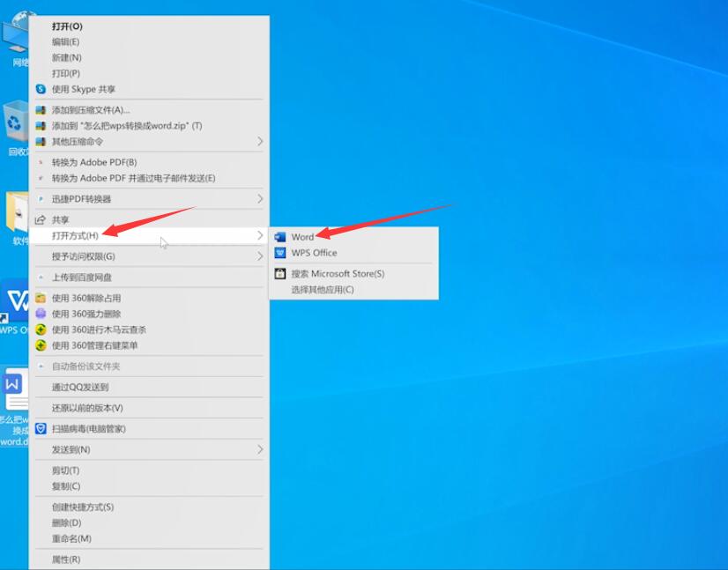Image resolution: width=728 pixels, height=570 pixels.
Task: Select the WPS Office desktop shortcut
Action: [x=14, y=307]
